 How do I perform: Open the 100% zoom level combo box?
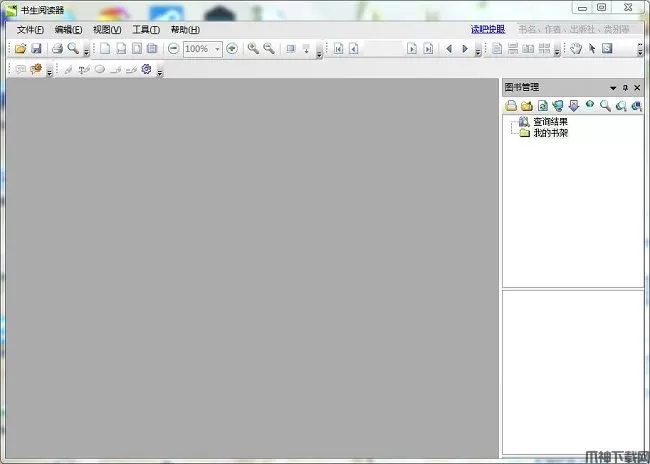203,49
